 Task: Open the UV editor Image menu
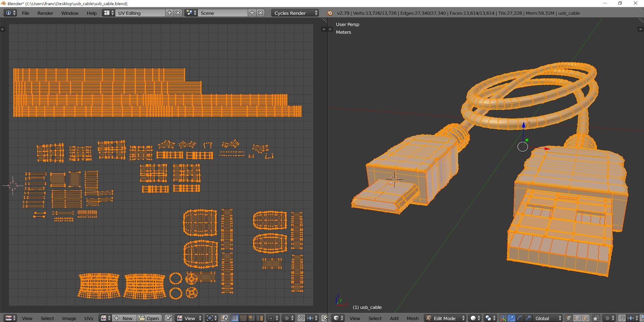(69, 318)
